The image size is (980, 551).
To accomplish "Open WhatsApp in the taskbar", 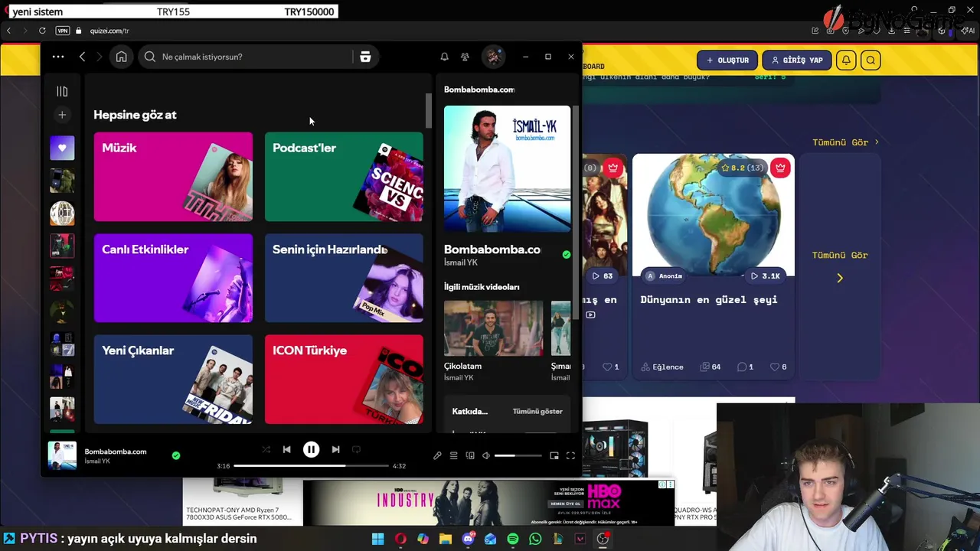I will click(535, 539).
